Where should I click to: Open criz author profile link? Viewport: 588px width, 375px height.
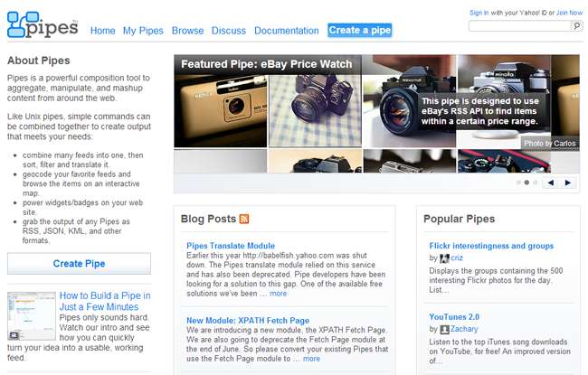[x=457, y=258]
